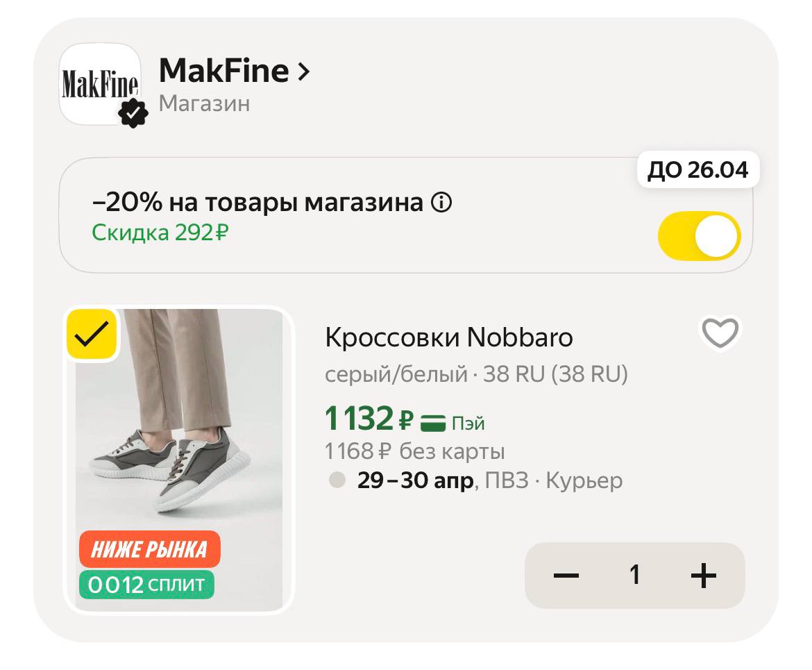The height and width of the screenshot is (670, 812).
Task: Click the verified badge on MakFine logo
Action: (133, 112)
